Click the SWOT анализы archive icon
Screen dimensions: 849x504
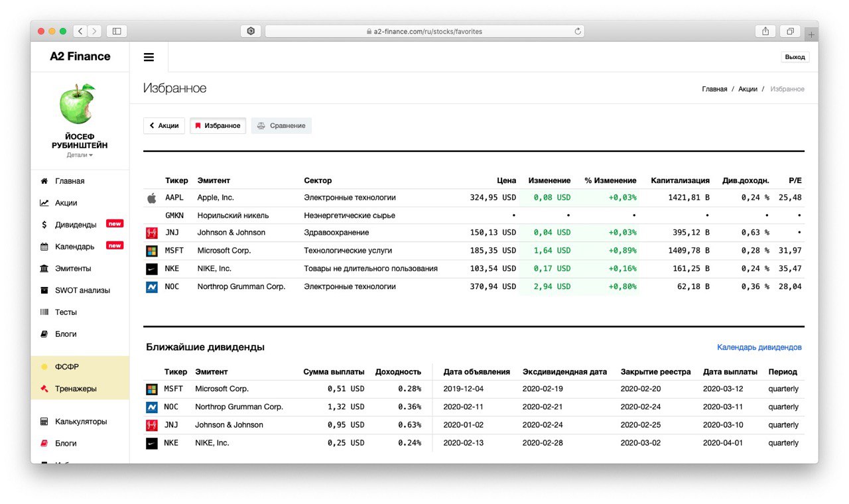[x=44, y=290]
